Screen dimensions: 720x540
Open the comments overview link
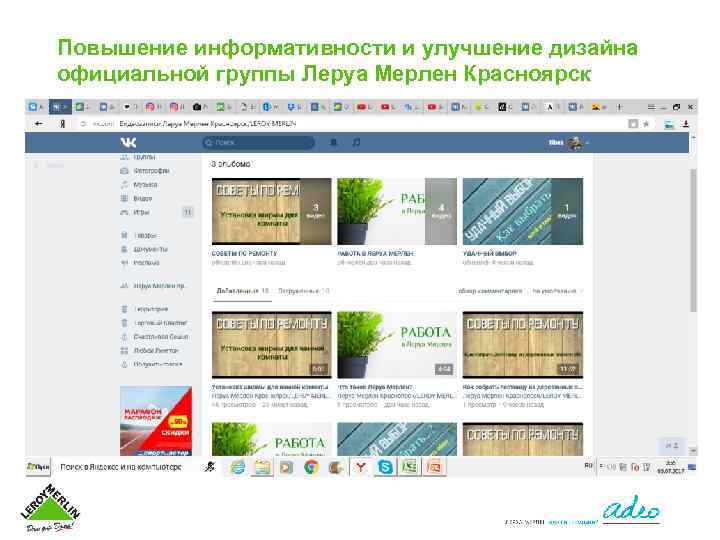490,291
